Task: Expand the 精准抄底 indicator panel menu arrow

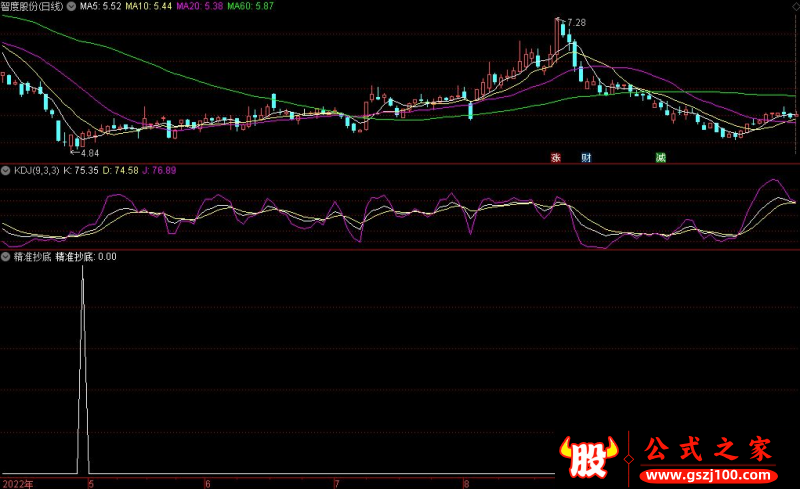Action: pyautogui.click(x=6, y=256)
